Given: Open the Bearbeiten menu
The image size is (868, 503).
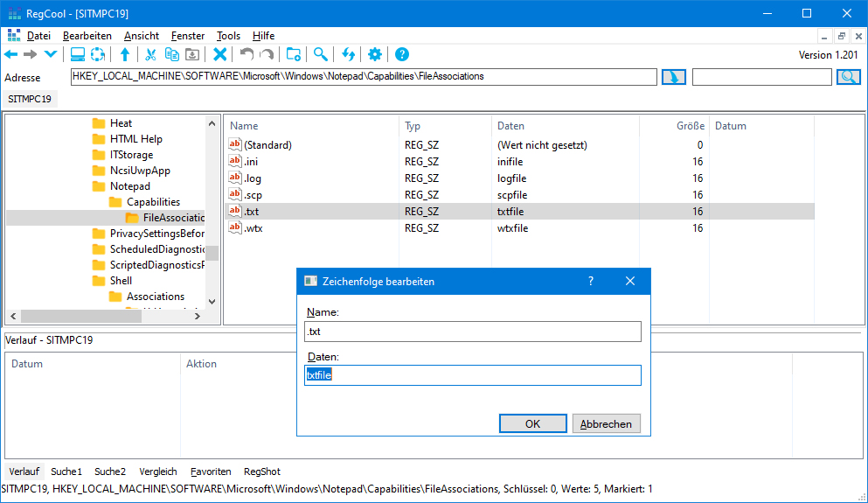Looking at the screenshot, I should click(87, 36).
